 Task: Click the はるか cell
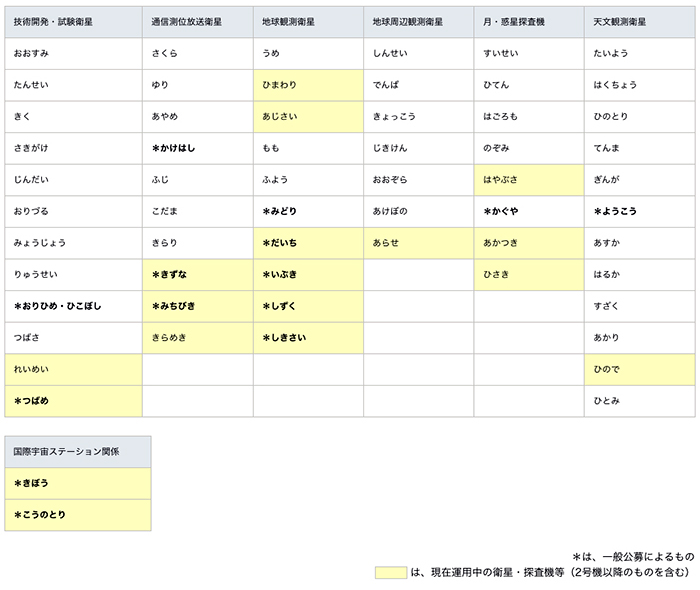(x=640, y=275)
